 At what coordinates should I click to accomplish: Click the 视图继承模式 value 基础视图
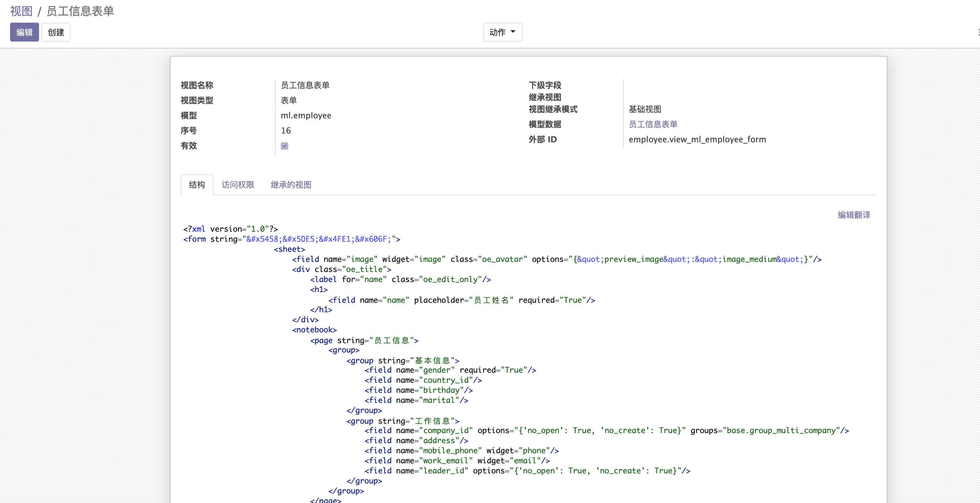point(645,109)
